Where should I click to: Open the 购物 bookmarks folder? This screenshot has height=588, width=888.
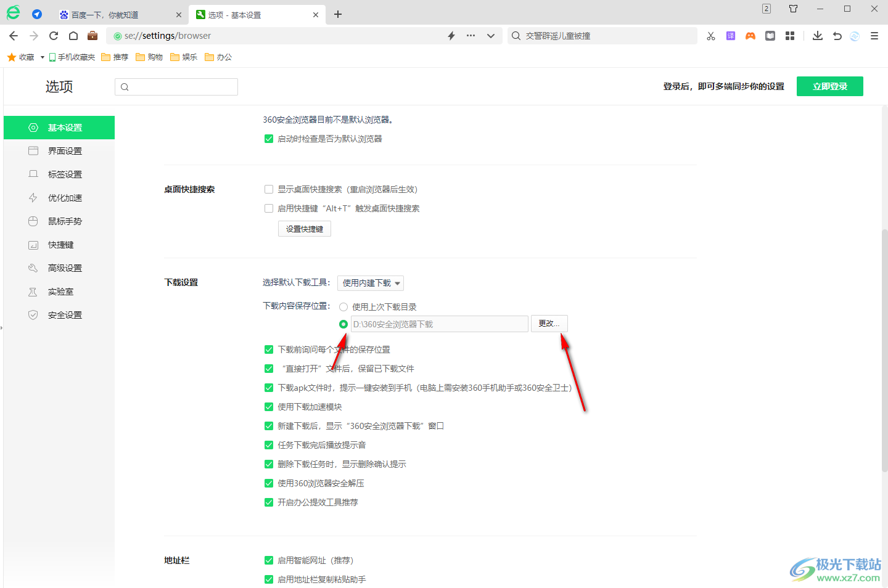(149, 57)
